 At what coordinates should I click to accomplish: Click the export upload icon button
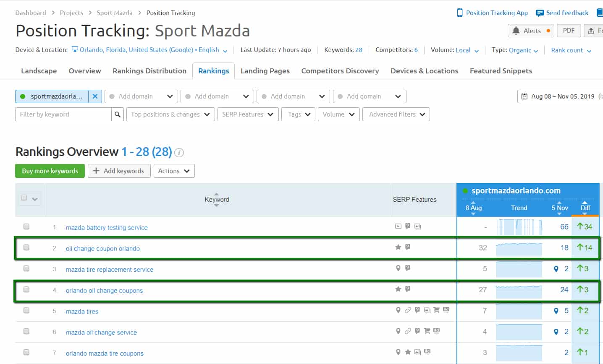click(x=591, y=31)
